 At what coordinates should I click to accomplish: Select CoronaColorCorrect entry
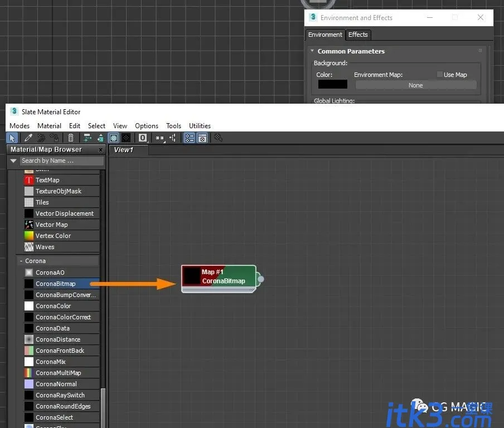click(x=62, y=317)
